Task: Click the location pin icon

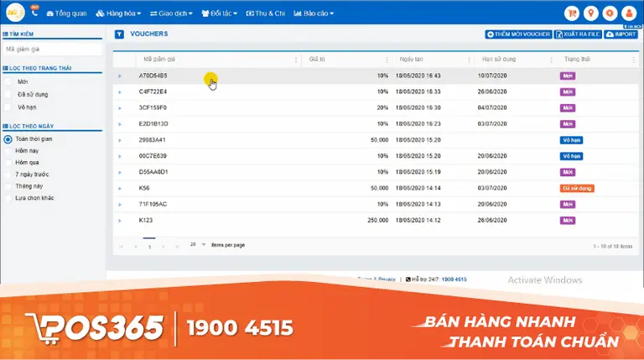Action: tap(590, 13)
